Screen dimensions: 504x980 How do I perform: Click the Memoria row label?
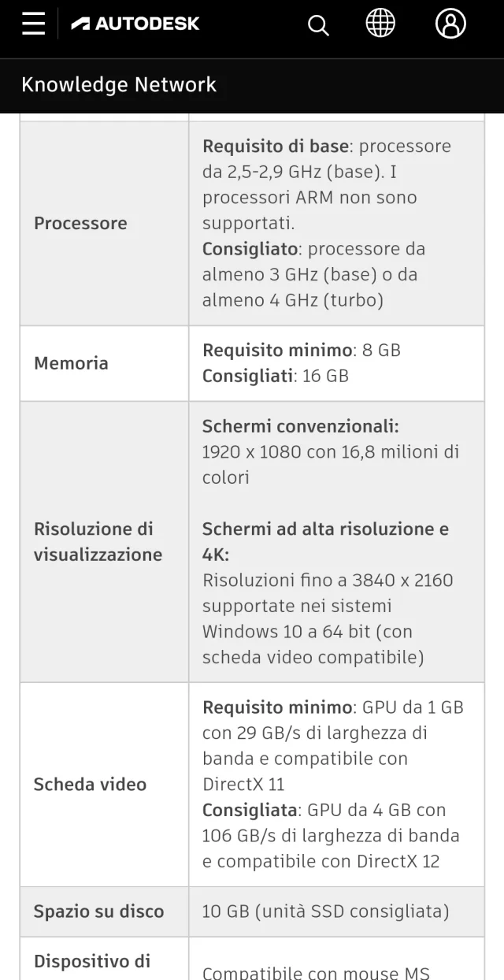(x=71, y=363)
